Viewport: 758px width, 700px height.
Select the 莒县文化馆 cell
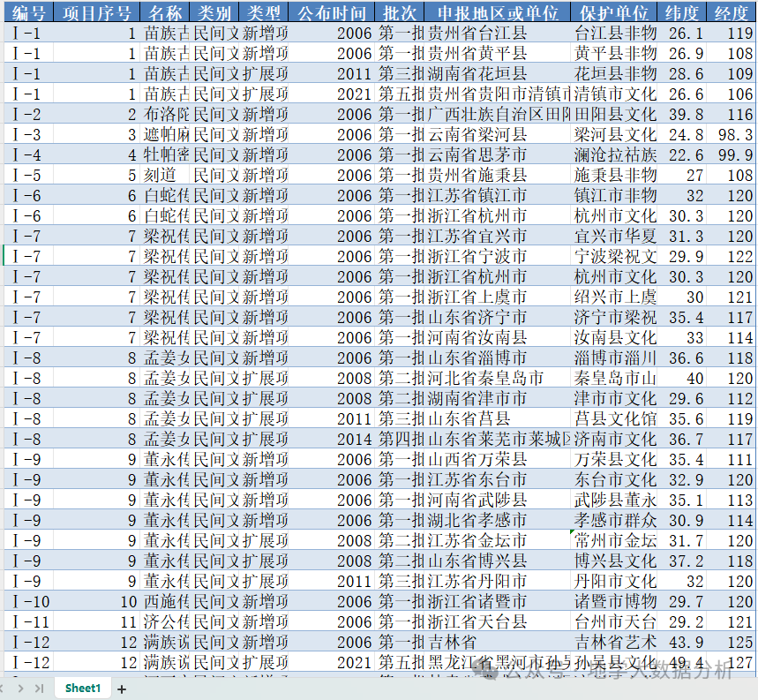coord(613,418)
